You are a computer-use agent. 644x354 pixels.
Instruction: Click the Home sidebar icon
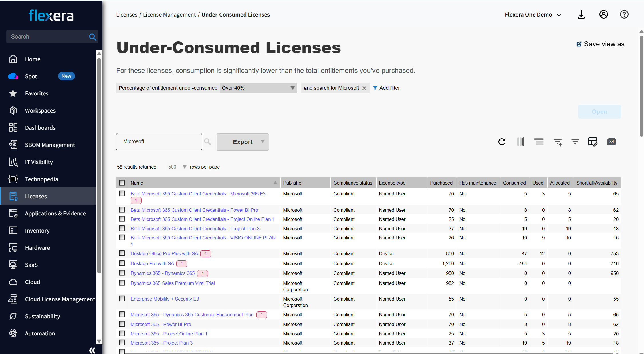point(13,59)
